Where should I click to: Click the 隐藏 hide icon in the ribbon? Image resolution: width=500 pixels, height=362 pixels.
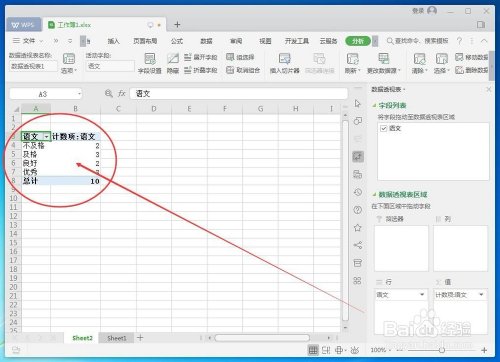point(173,63)
